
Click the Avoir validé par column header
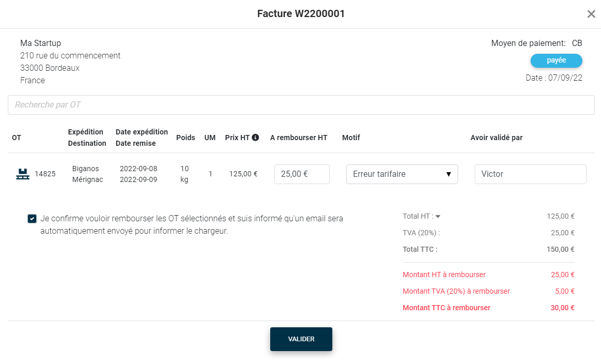click(496, 138)
